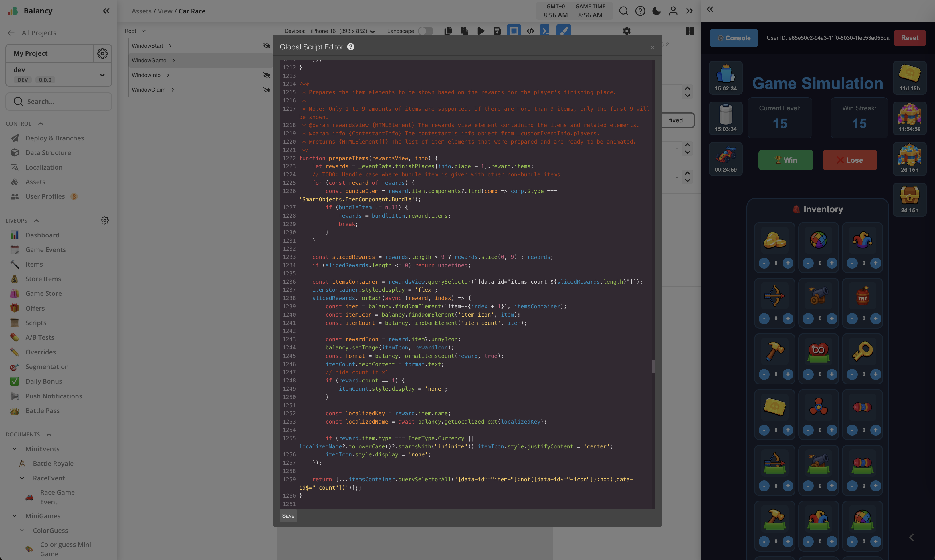Toggle Landscape orientation switch
The height and width of the screenshot is (560, 935).
point(425,31)
